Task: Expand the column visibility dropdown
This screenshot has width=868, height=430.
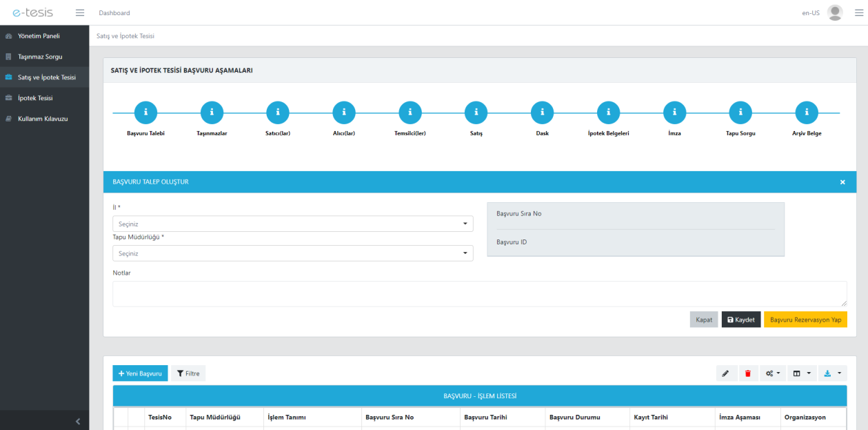Action: tap(800, 373)
